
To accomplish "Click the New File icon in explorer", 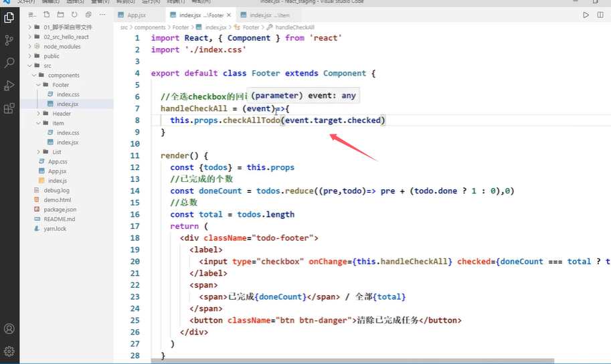I will [46, 15].
